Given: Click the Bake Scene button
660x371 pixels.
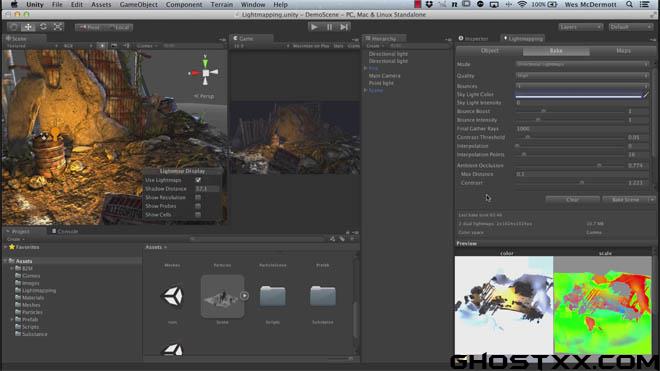Looking at the screenshot, I should coord(625,200).
